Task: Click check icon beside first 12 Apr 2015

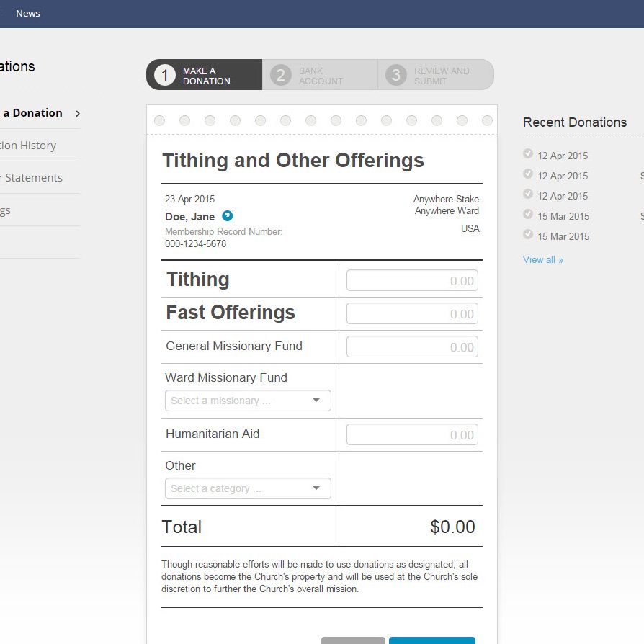Action: click(x=528, y=154)
